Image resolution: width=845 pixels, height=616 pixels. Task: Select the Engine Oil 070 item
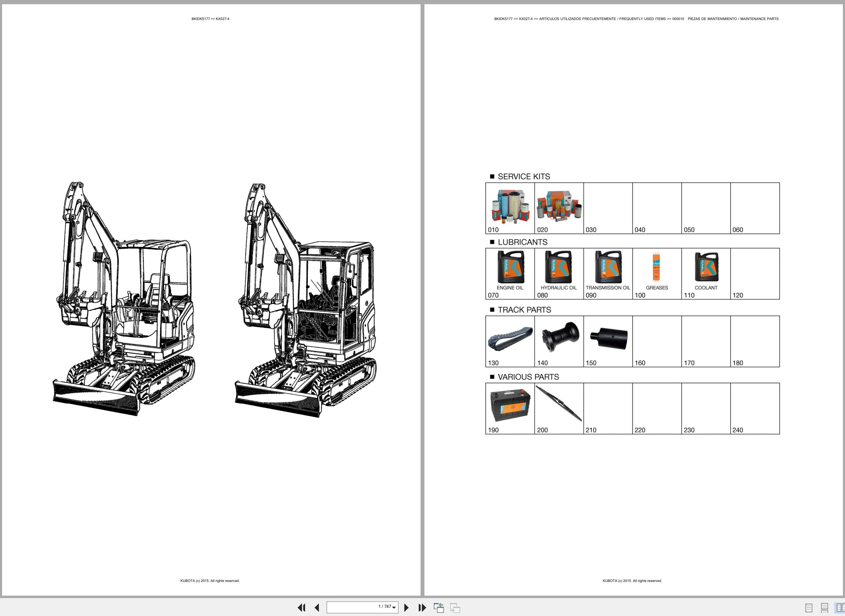[x=510, y=274]
